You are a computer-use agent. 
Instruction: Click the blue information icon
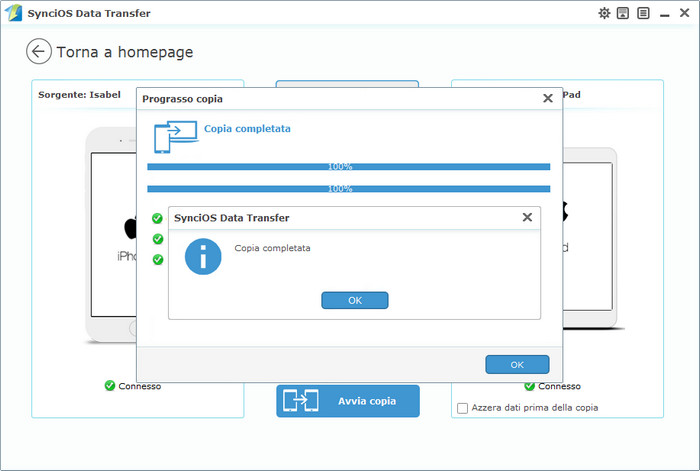click(203, 257)
